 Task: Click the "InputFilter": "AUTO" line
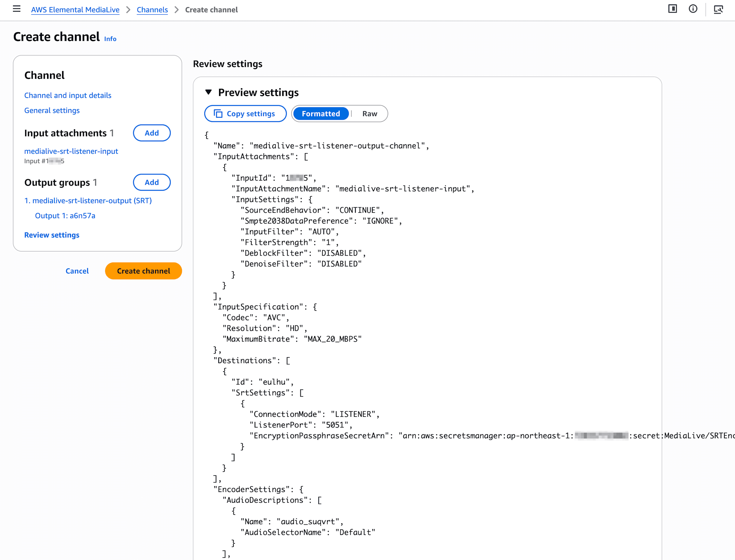tap(290, 232)
